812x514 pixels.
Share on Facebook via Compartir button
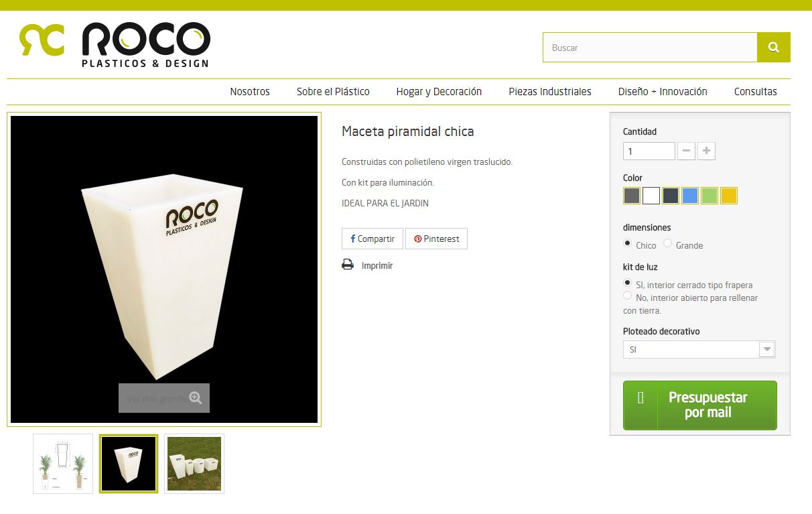(x=373, y=239)
